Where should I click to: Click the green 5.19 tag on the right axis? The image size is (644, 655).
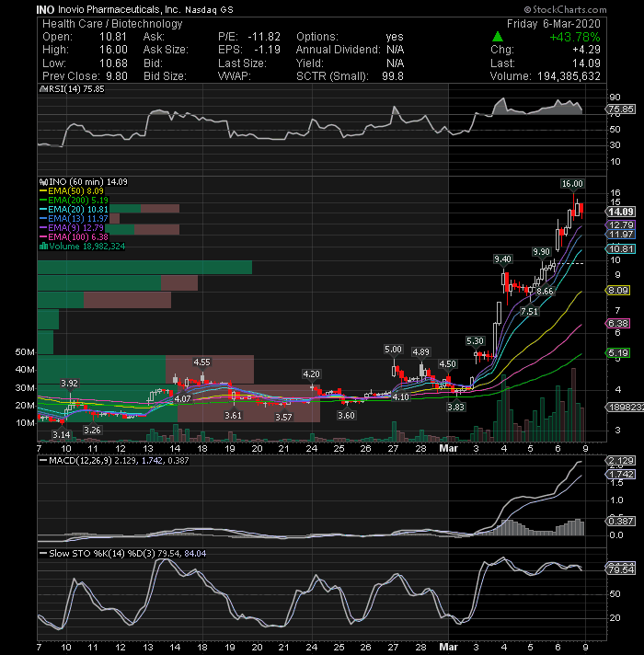pyautogui.click(x=617, y=353)
